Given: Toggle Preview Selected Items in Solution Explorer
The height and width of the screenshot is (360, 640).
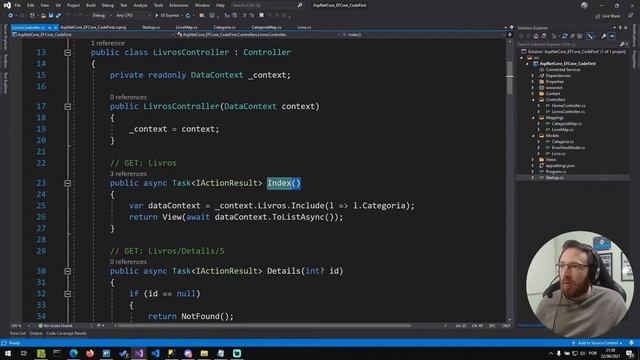Looking at the screenshot, I should click(x=612, y=36).
